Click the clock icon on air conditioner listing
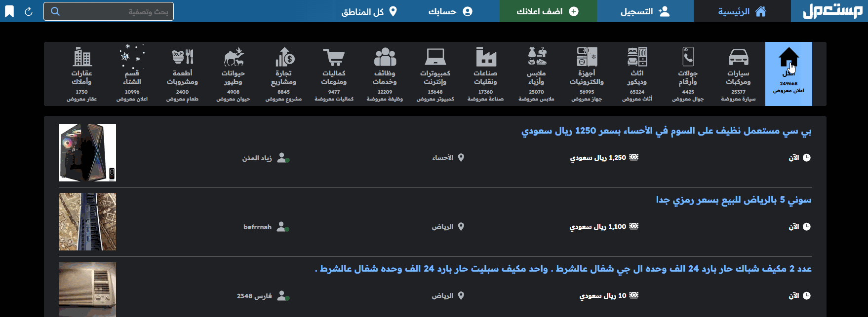The width and height of the screenshot is (868, 317). click(x=807, y=296)
